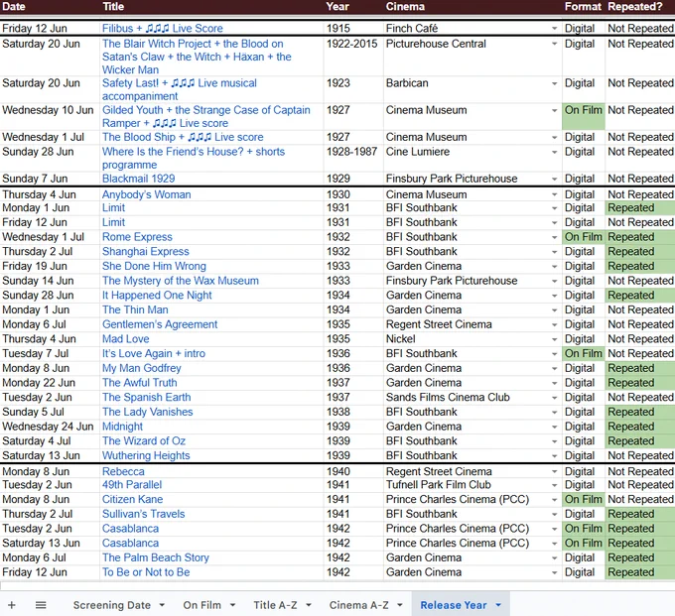Viewport: 675px width, 616px height.
Task: Open the Shanghai Express link
Action: tap(146, 252)
